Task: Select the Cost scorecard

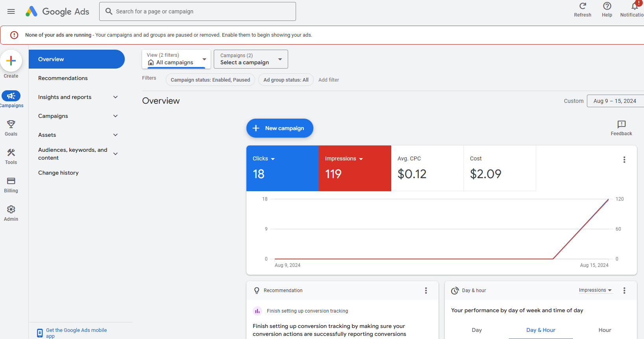Action: (500, 168)
